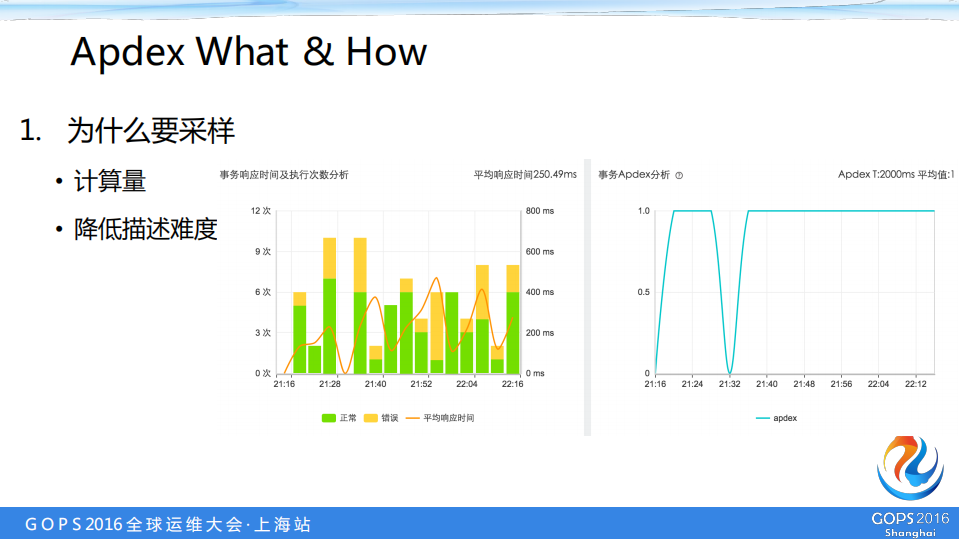This screenshot has width=959, height=539.
Task: Click the help icon beside 事务Apdex分析
Action: pos(679,175)
